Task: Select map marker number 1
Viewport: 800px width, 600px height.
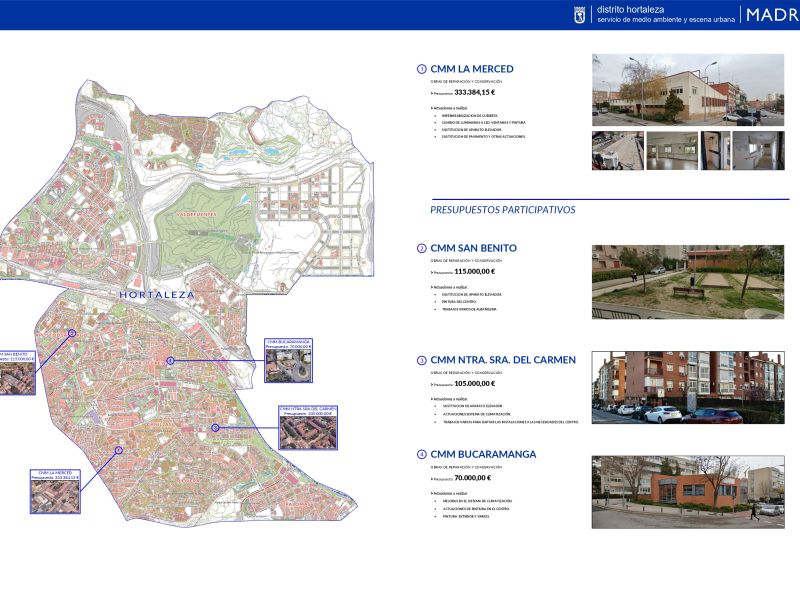Action: (x=119, y=450)
